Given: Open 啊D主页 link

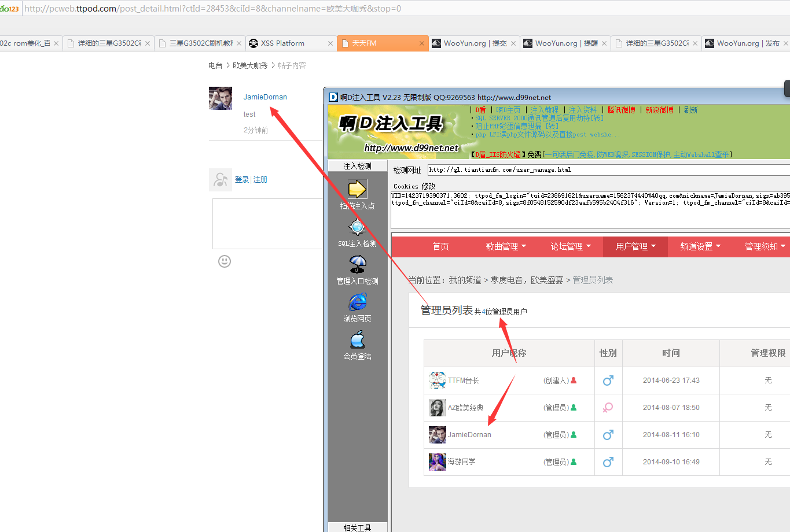Looking at the screenshot, I should pyautogui.click(x=508, y=110).
